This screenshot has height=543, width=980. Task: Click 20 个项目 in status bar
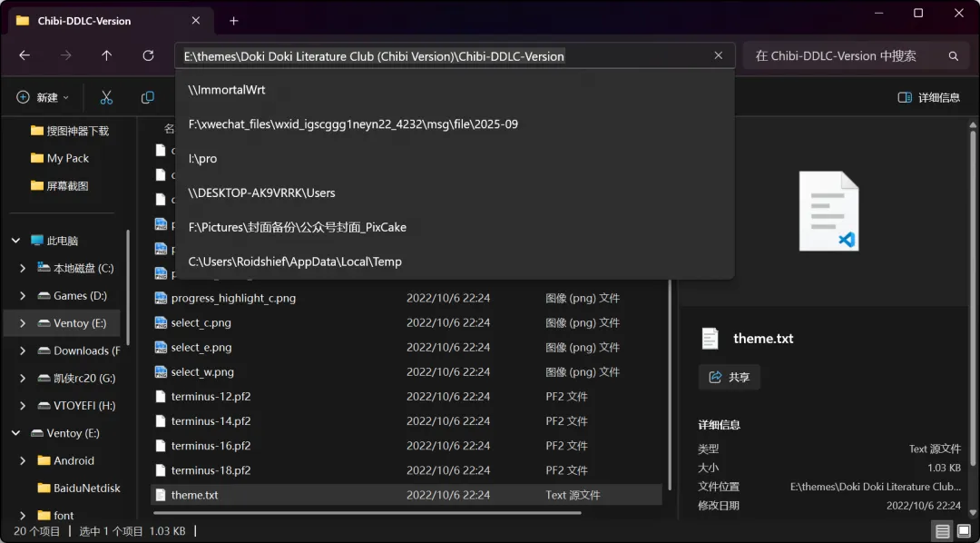[37, 532]
